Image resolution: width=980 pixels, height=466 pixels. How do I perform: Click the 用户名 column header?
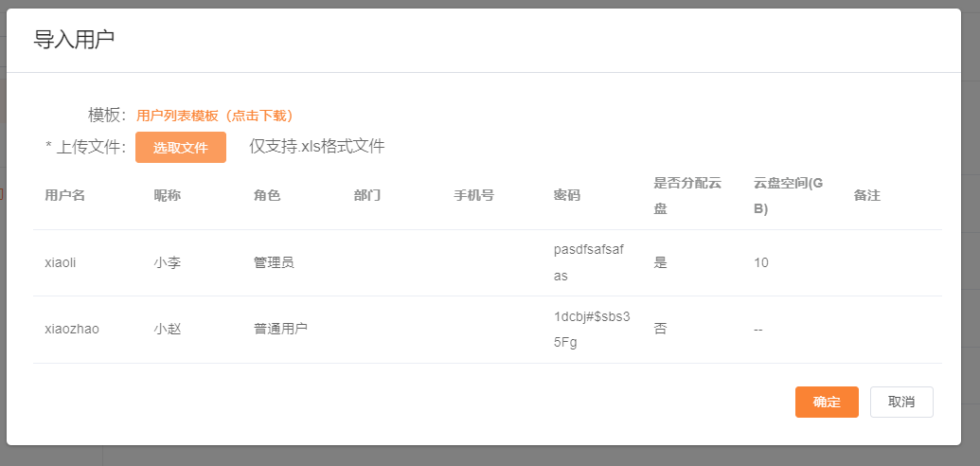65,196
